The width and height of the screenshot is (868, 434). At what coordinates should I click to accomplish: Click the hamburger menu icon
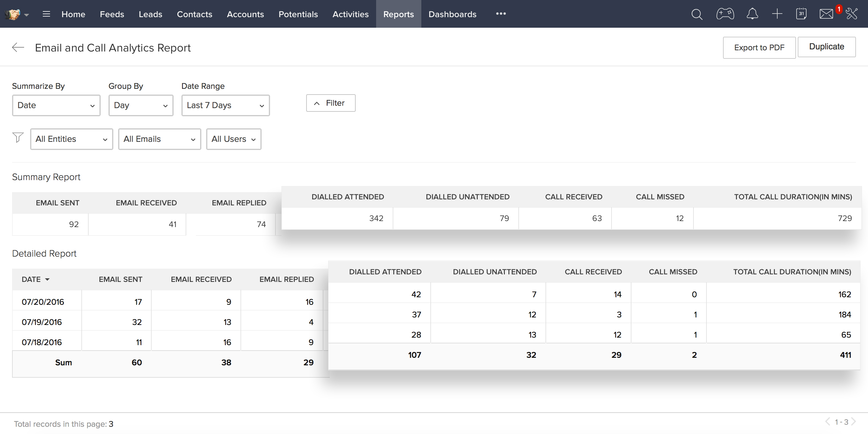pyautogui.click(x=46, y=14)
